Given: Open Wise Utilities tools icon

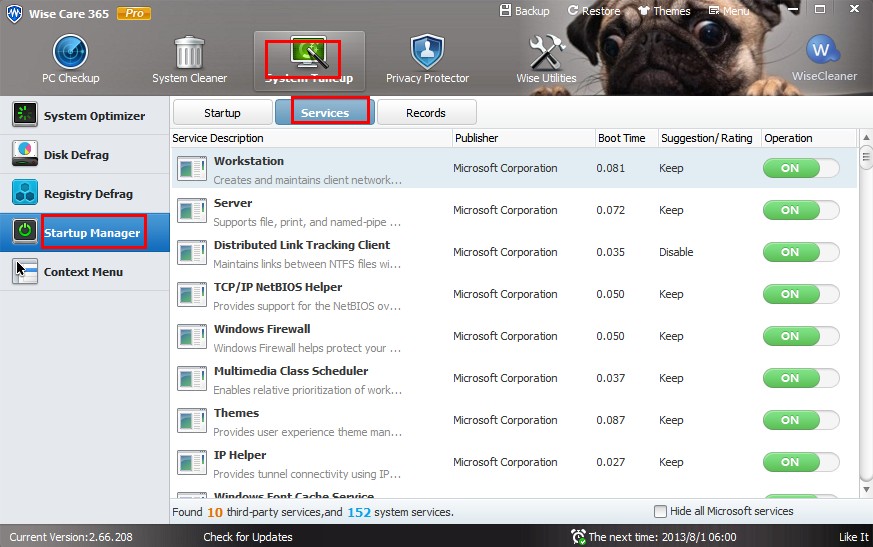Looking at the screenshot, I should [x=546, y=52].
